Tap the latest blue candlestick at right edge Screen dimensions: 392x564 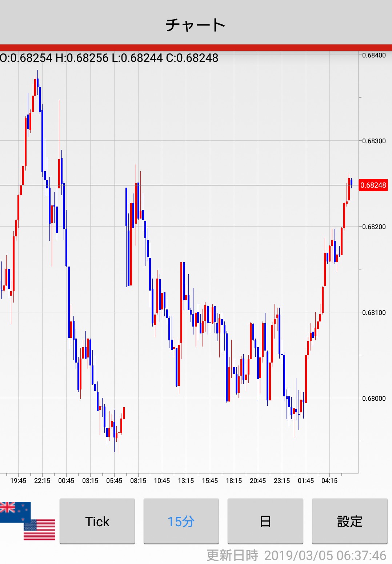[351, 182]
